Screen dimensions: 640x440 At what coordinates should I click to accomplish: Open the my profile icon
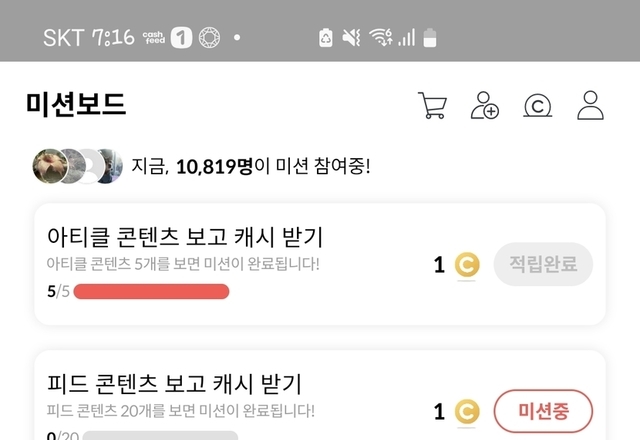[591, 105]
